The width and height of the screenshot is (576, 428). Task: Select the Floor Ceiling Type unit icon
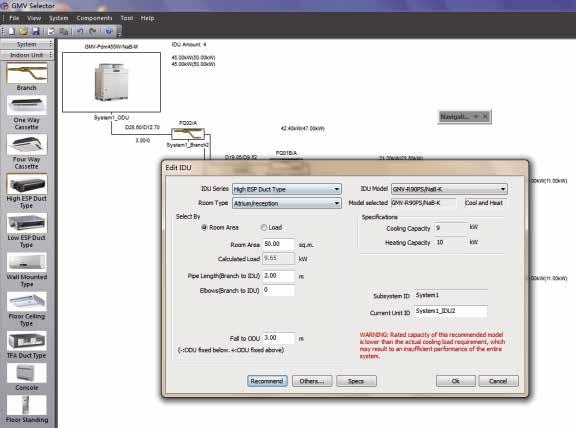[27, 302]
